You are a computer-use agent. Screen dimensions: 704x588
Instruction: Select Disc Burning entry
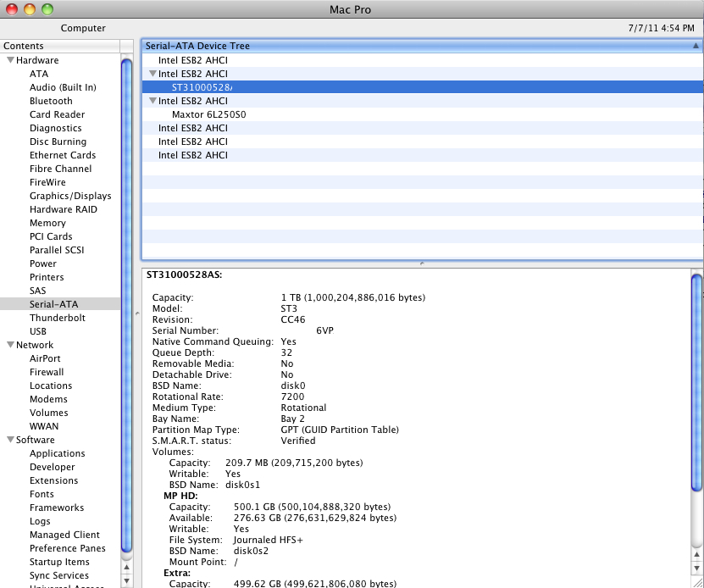pos(58,141)
